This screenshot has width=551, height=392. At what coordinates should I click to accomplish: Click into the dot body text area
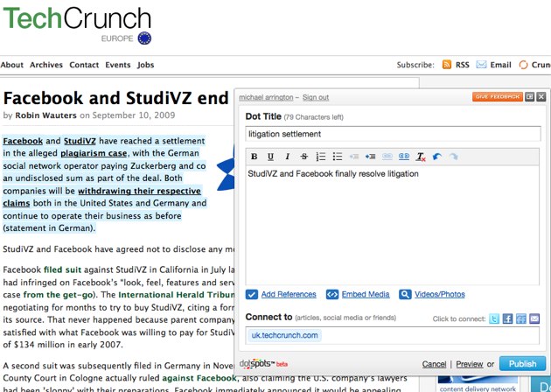point(392,225)
